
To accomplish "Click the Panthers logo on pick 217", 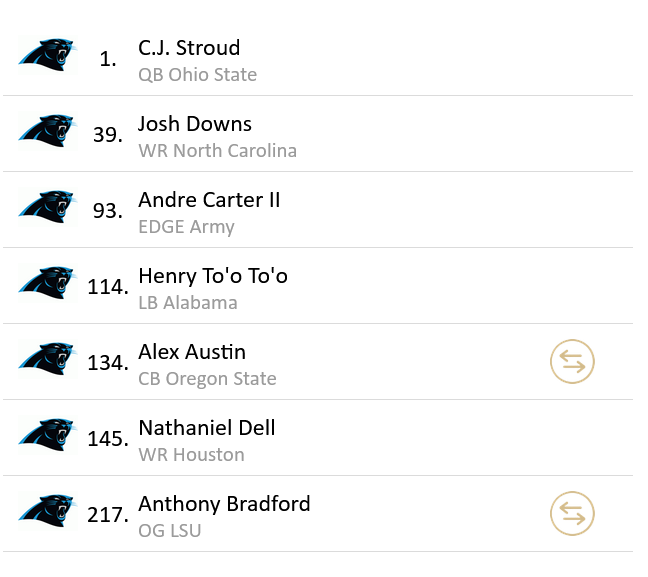I will click(47, 510).
